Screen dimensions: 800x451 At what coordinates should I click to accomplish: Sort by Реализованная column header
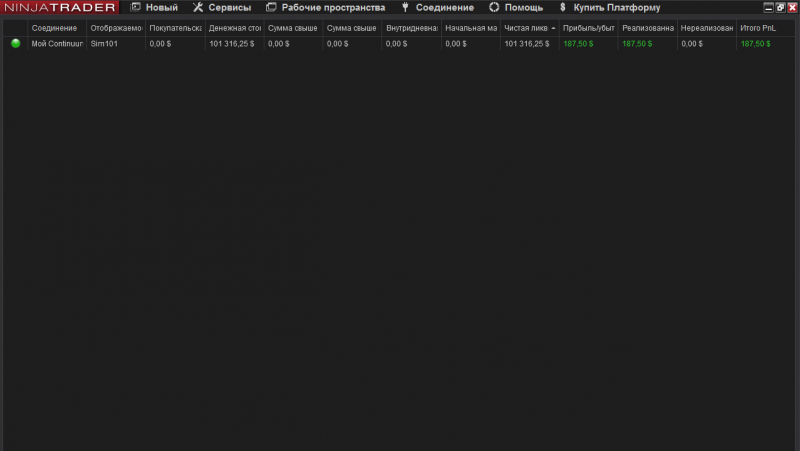click(x=647, y=28)
